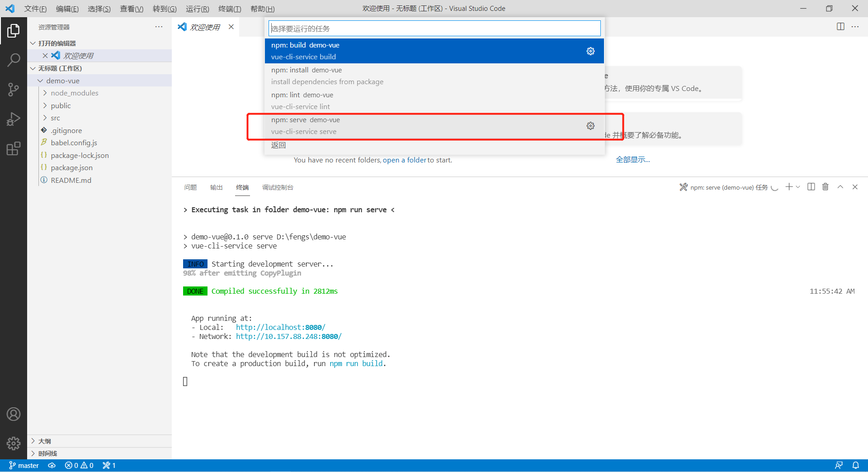Open the notifications bell
Image resolution: width=868 pixels, height=472 pixels.
855,466
